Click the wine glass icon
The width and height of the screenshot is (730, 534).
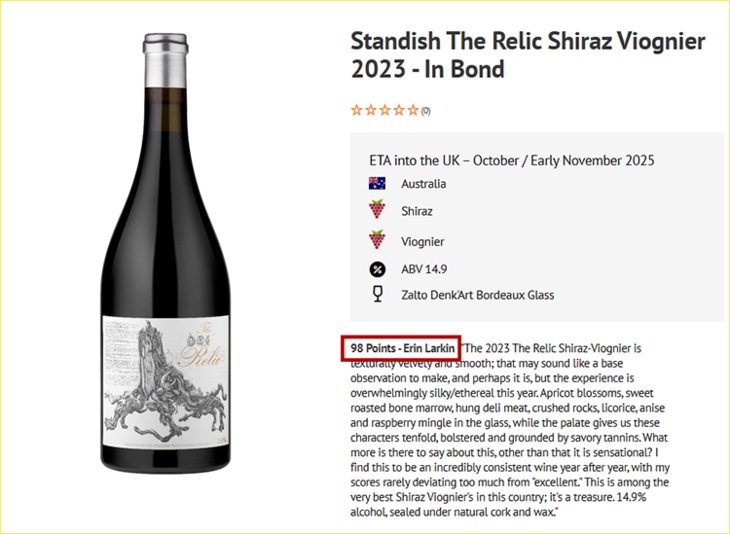point(377,295)
